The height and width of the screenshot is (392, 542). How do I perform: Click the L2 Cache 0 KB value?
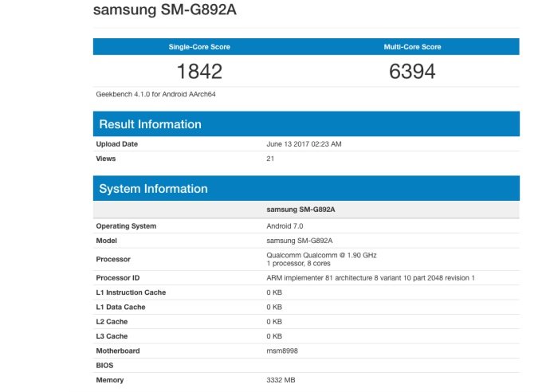pyautogui.click(x=274, y=321)
